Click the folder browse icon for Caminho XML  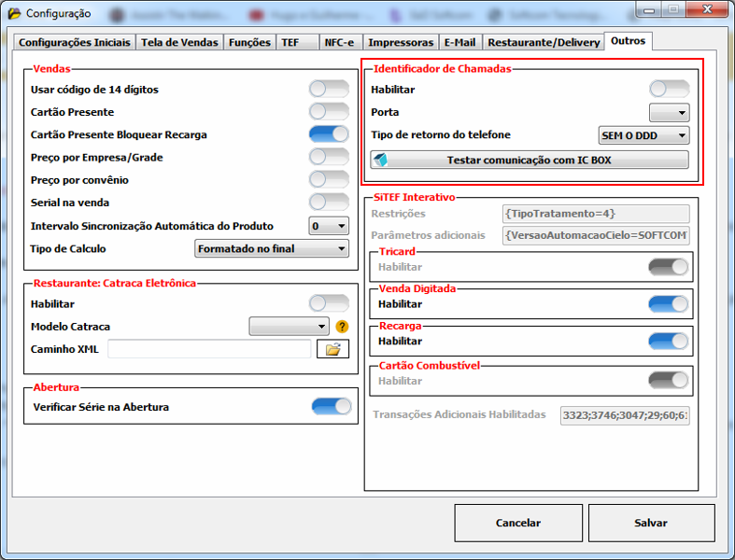332,349
